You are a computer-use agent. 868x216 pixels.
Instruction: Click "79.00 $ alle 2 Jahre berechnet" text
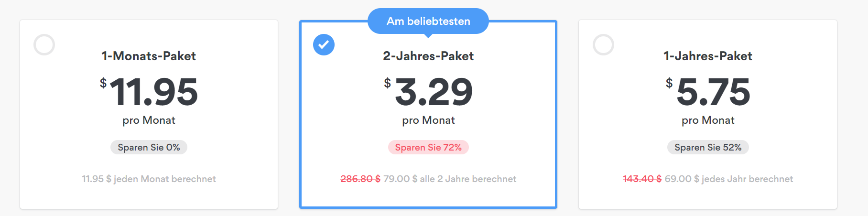click(x=450, y=179)
